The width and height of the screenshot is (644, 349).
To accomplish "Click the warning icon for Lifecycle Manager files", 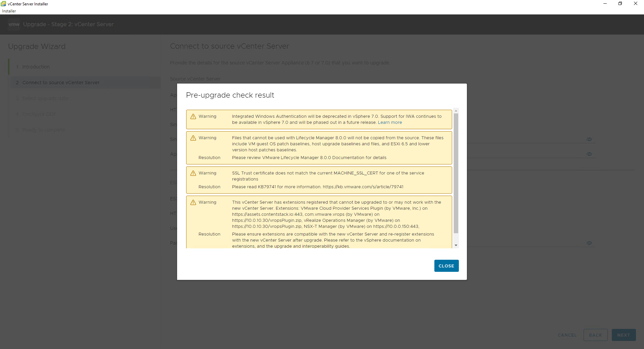I will tap(193, 138).
